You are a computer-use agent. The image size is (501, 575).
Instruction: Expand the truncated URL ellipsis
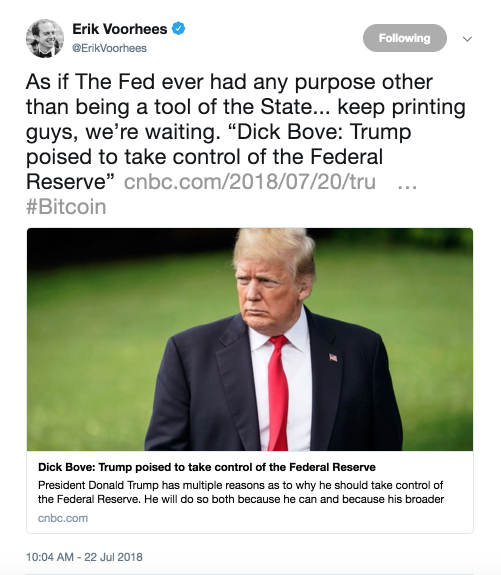click(x=407, y=185)
